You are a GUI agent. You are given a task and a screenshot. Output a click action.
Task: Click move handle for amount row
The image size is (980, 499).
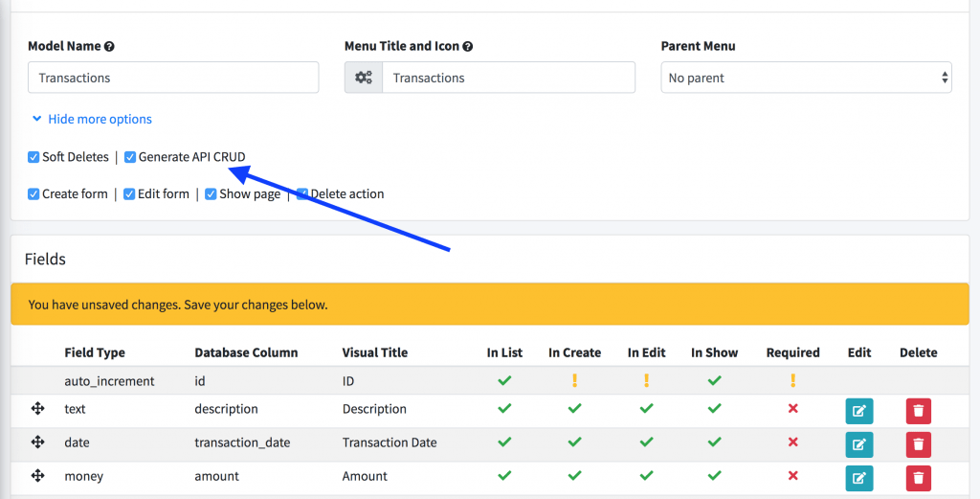pyautogui.click(x=38, y=476)
